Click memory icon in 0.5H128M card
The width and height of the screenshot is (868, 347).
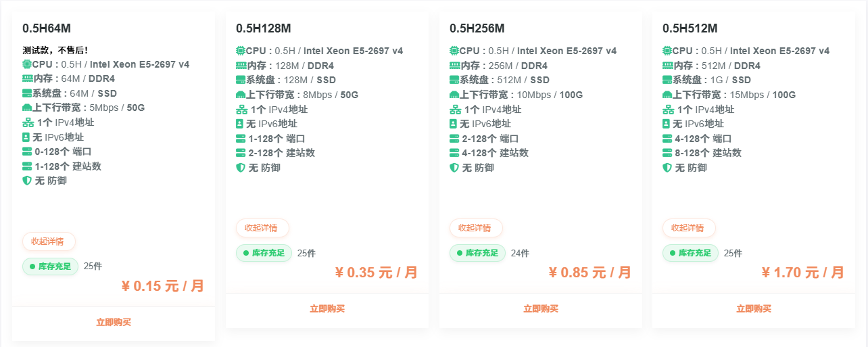(241, 66)
